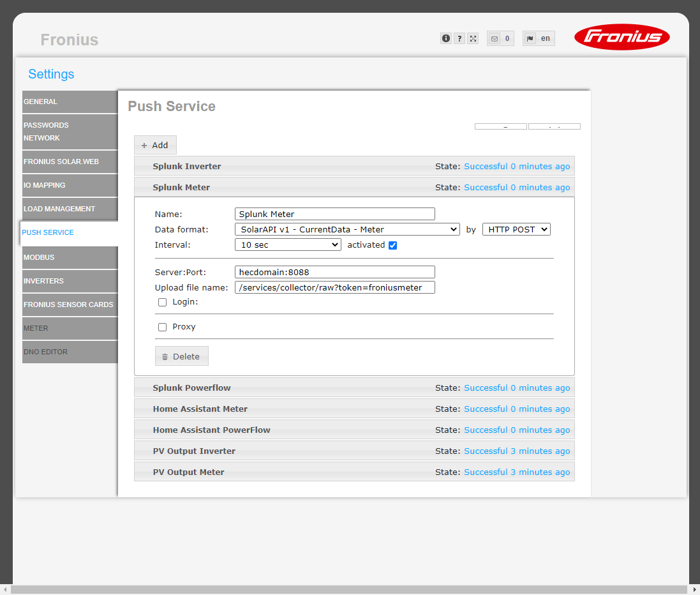Click the Server:Port input field
The height and width of the screenshot is (595, 700).
[x=335, y=272]
